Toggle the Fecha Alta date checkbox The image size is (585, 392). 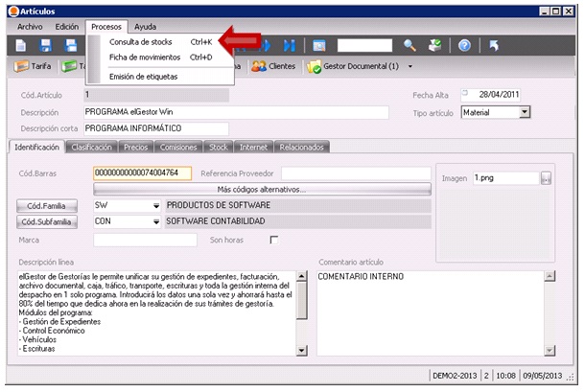(465, 94)
